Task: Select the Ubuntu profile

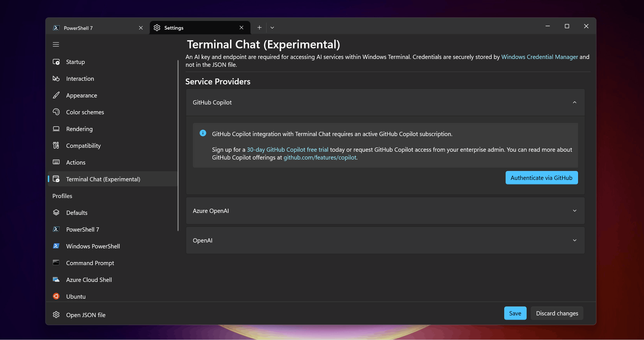Action: (x=76, y=296)
